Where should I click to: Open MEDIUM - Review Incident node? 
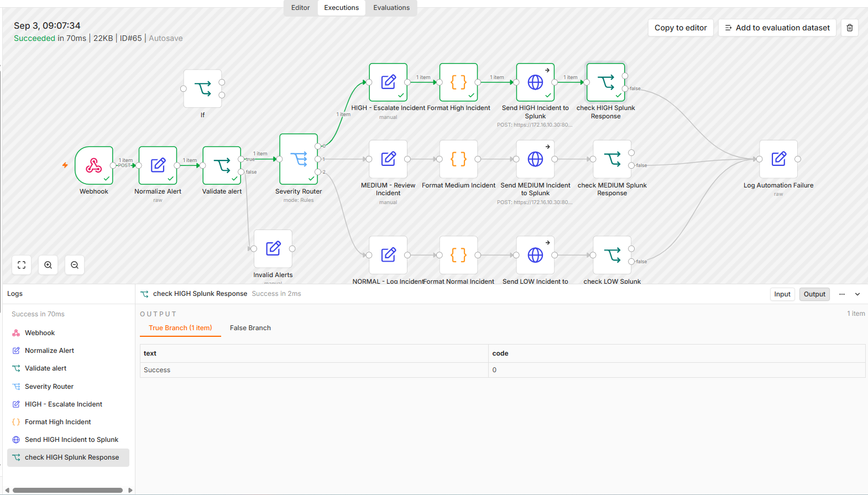[x=388, y=159]
